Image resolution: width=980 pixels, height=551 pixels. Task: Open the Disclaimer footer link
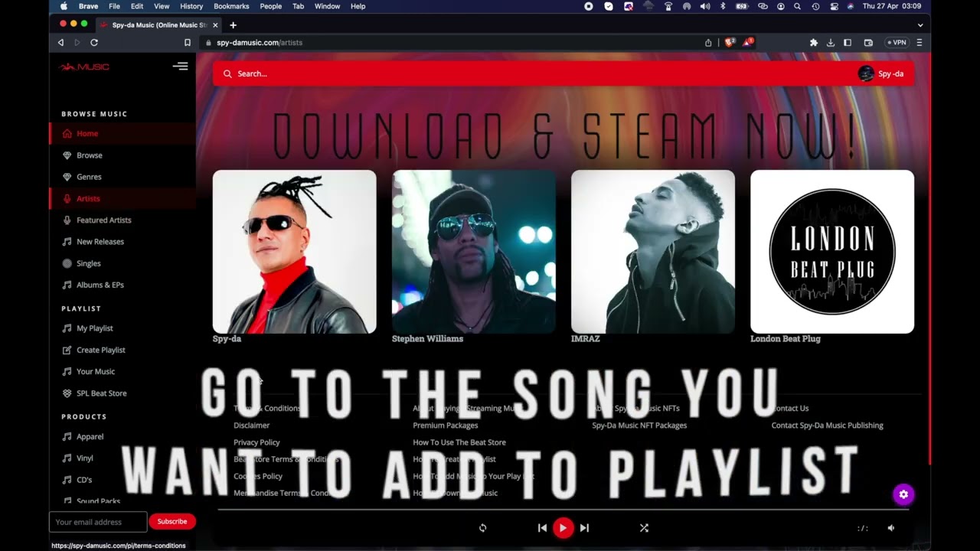[x=252, y=425]
